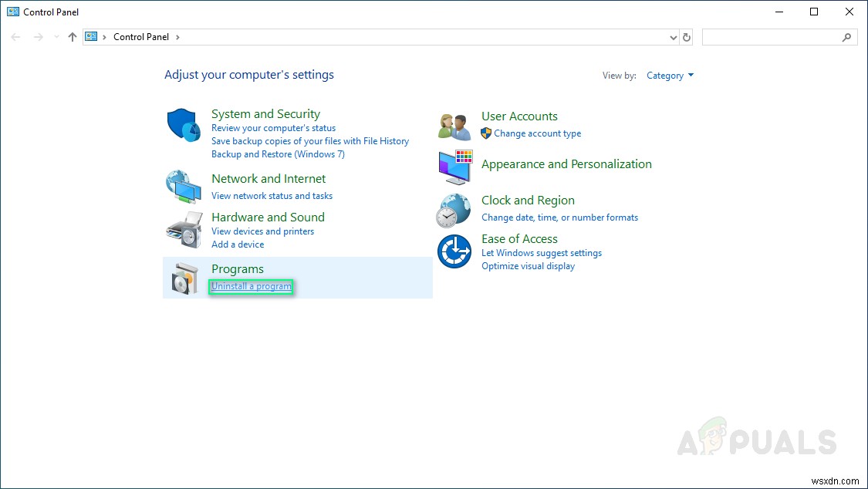The image size is (868, 489).
Task: Click View network status and tasks
Action: tap(272, 196)
